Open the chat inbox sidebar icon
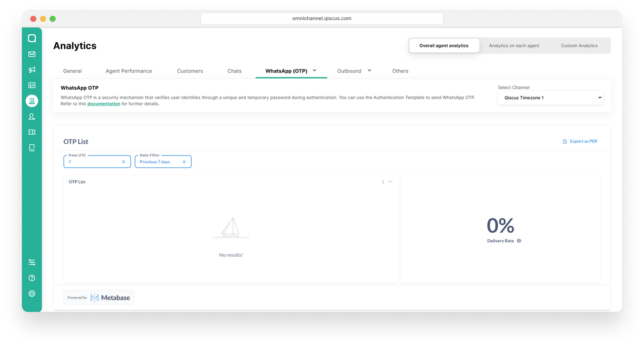 click(x=32, y=38)
